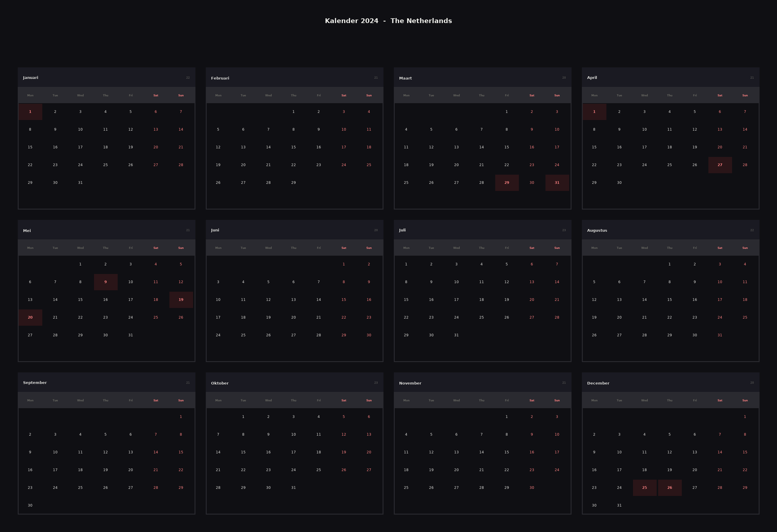
Task: Select Sat column header in Mei
Action: coord(156,248)
